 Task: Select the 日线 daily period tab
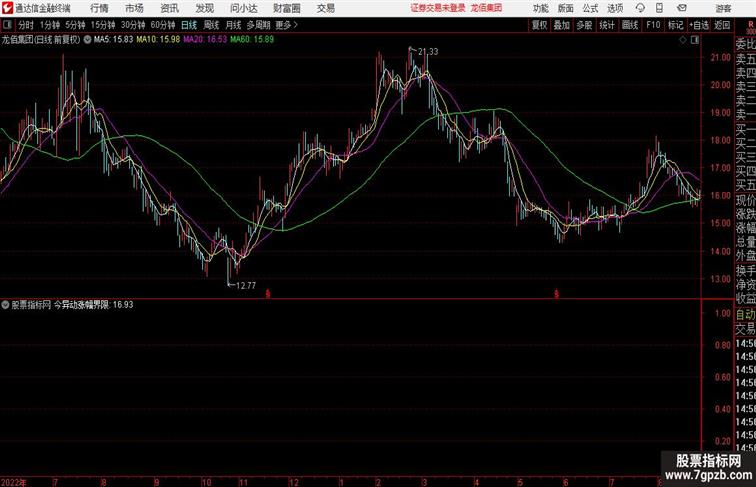[189, 25]
